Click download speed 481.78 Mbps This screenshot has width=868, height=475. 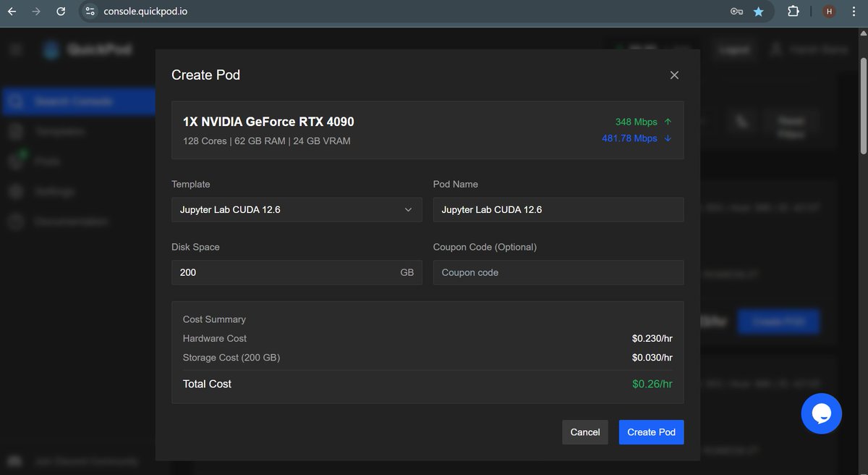click(x=637, y=138)
